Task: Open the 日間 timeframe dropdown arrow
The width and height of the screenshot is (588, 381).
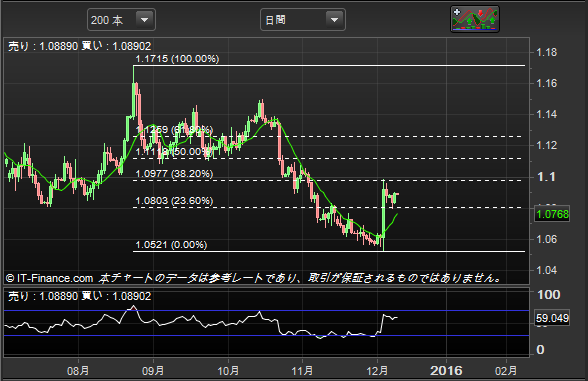Action: [x=334, y=20]
